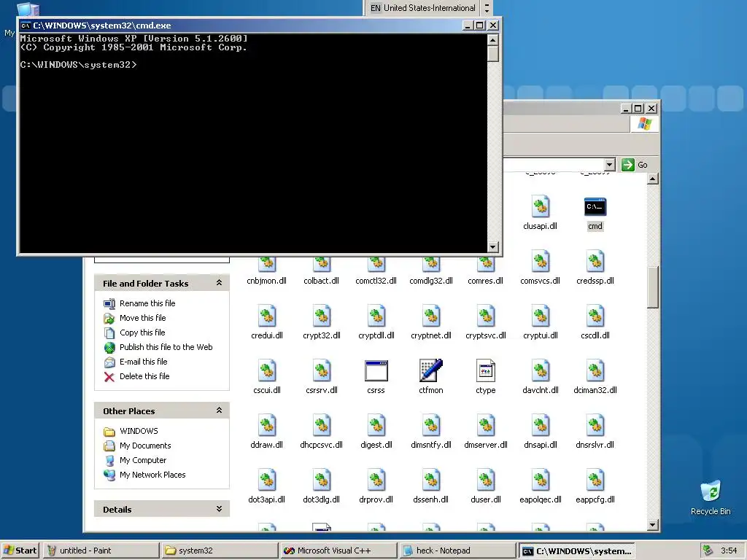The width and height of the screenshot is (747, 560).
Task: Select the dimsntfy.dll file icon
Action: click(431, 426)
